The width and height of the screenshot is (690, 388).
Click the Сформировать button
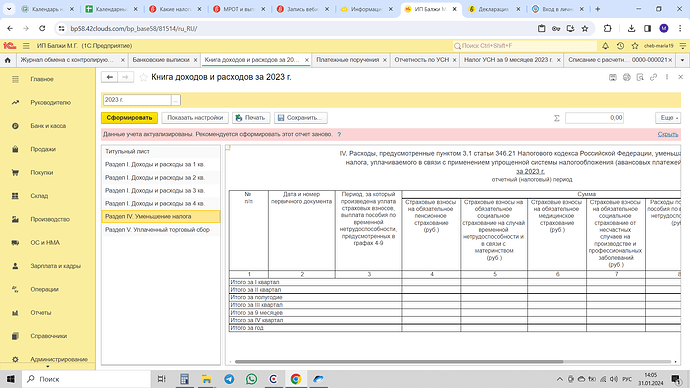pyautogui.click(x=129, y=118)
